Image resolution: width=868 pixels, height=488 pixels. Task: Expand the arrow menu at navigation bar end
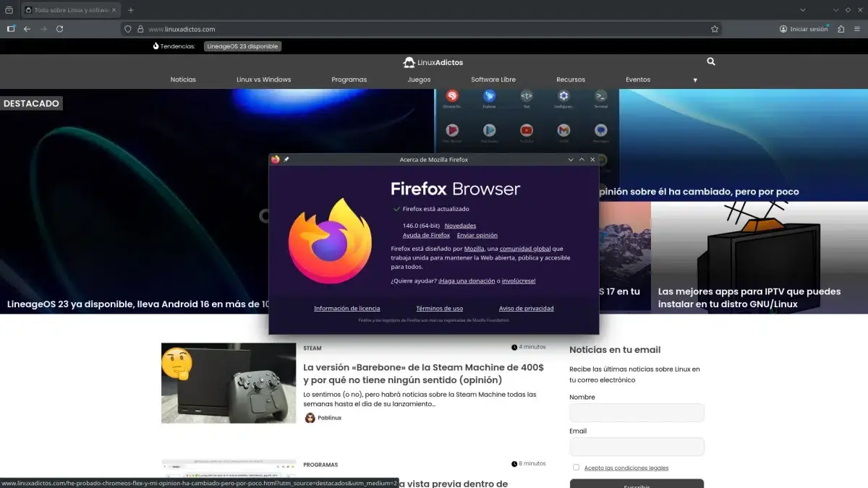click(694, 80)
